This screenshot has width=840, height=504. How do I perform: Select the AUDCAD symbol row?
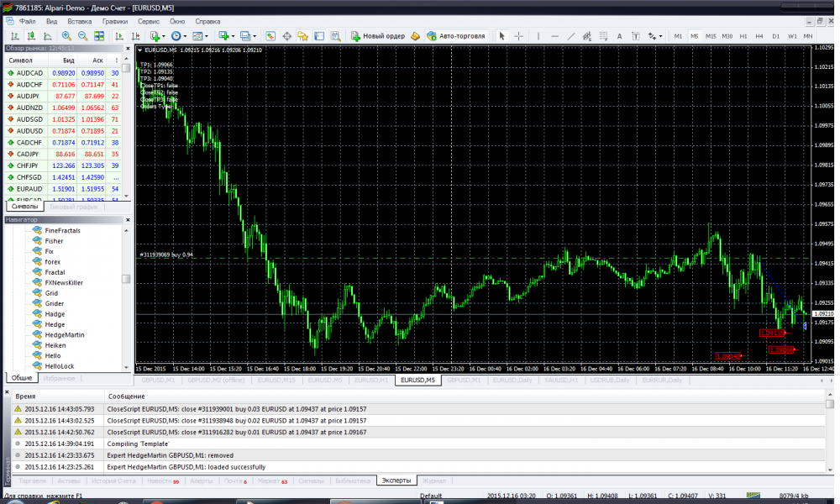pos(63,73)
